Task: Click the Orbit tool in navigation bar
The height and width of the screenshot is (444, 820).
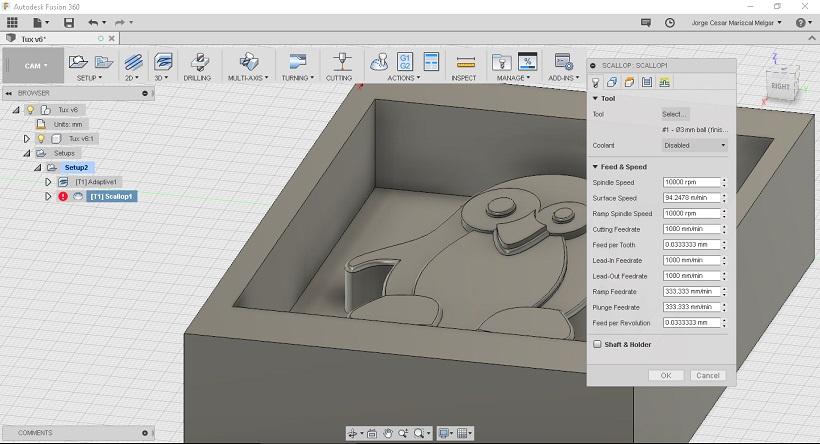Action: click(x=355, y=433)
